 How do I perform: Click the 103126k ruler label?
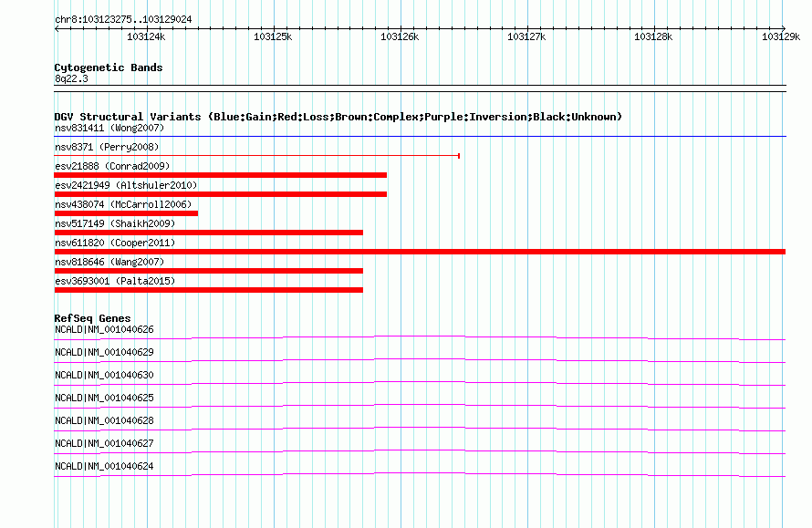point(400,36)
